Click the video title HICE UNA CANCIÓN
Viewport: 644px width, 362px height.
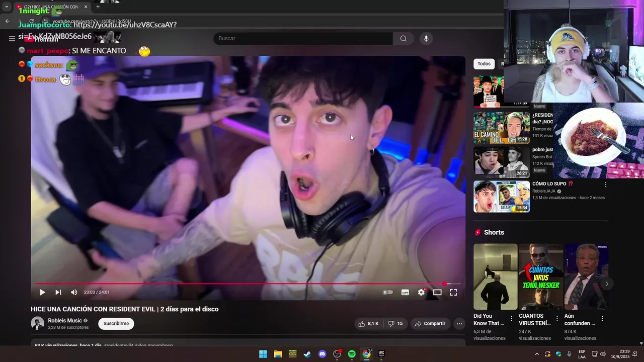[x=124, y=309]
